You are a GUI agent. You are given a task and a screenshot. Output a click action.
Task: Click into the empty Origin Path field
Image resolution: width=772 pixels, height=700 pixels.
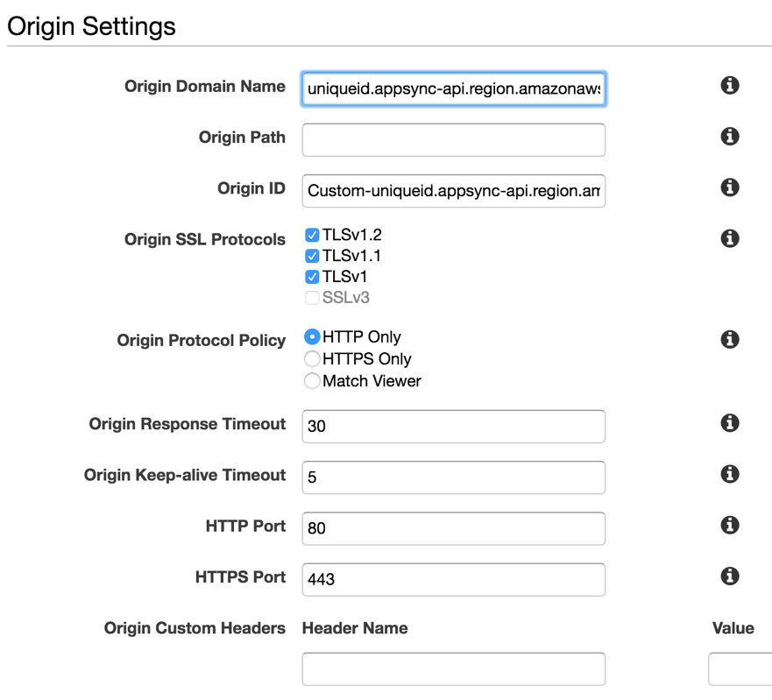pos(453,140)
